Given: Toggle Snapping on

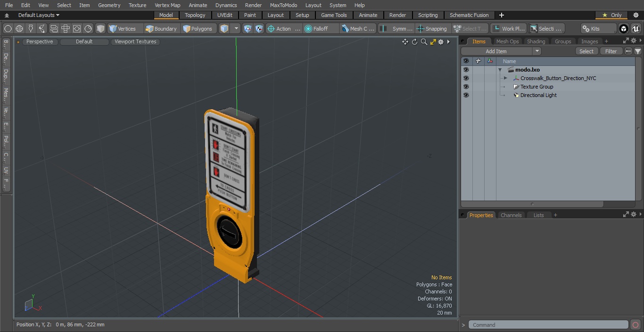Looking at the screenshot, I should pos(432,29).
